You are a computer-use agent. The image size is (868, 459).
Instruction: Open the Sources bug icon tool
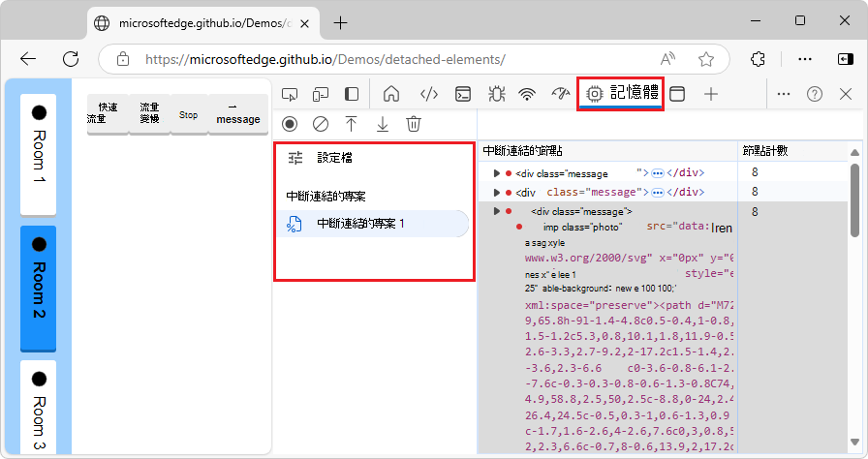pos(496,95)
